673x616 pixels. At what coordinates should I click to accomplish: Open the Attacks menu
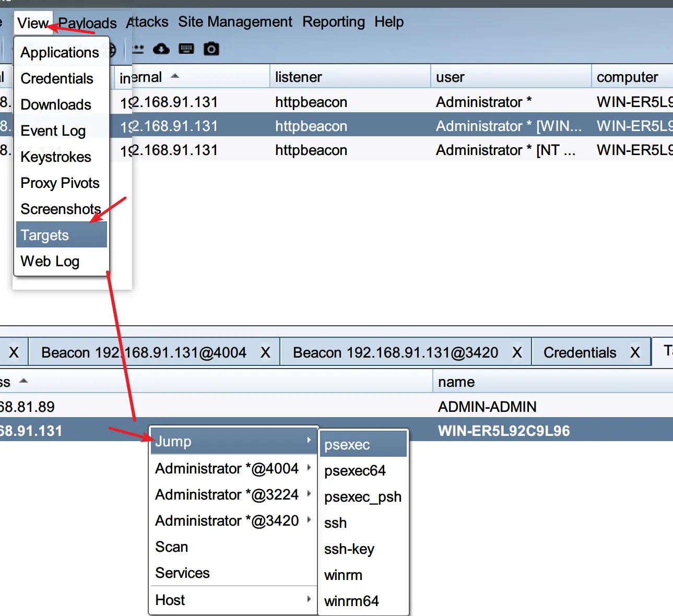pyautogui.click(x=147, y=22)
